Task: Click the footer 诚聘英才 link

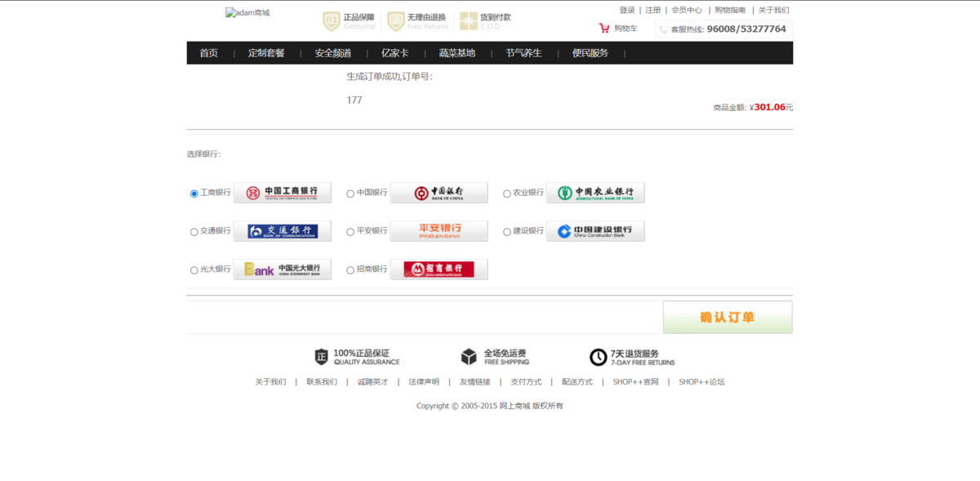Action: pos(372,382)
